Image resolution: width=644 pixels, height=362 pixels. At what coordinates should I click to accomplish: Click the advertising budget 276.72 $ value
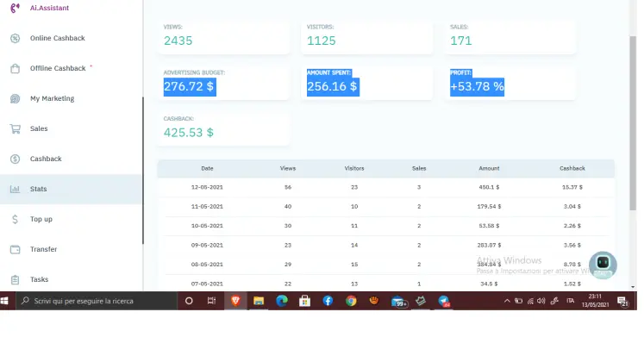point(190,86)
